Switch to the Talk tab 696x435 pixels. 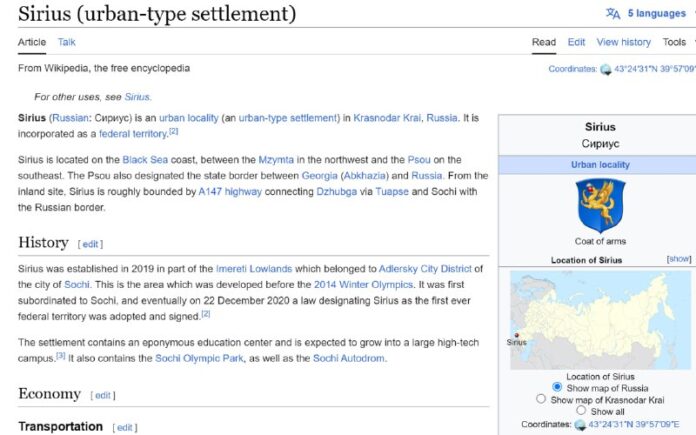click(66, 42)
